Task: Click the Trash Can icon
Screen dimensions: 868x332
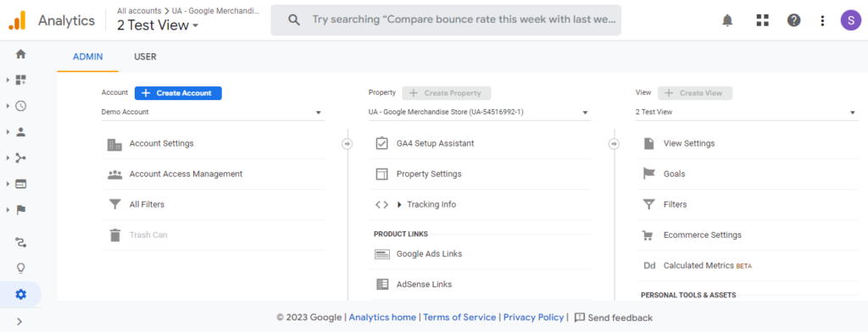Action: 114,235
